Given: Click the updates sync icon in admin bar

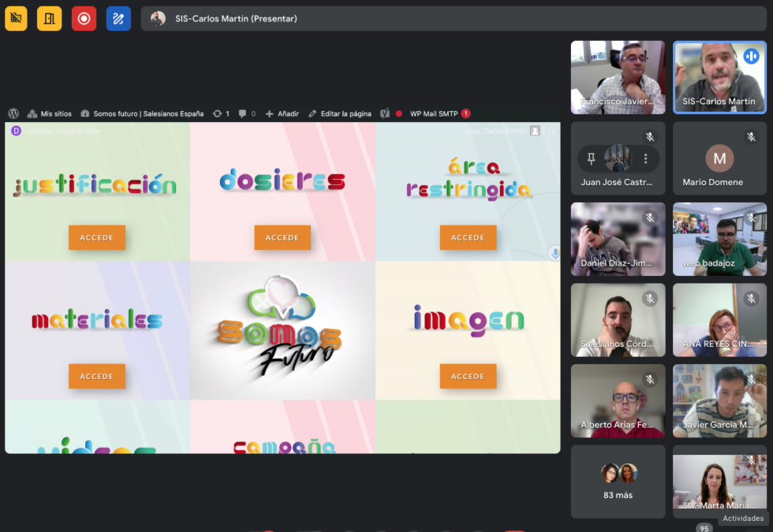Looking at the screenshot, I should pos(218,113).
